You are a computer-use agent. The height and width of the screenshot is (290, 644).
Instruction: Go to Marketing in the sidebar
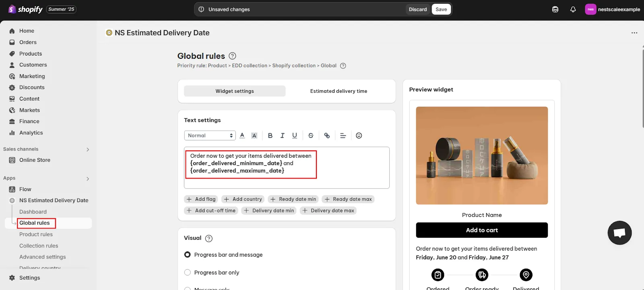[x=32, y=76]
